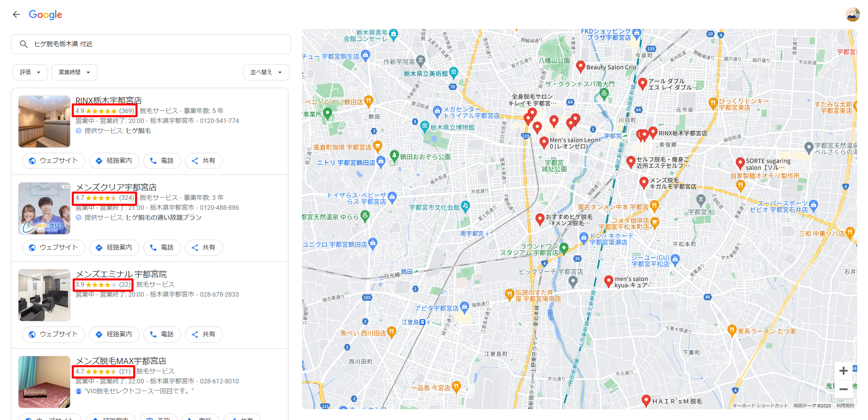
Task: Call RINX栃木宇都宮店 via 電話 button
Action: pyautogui.click(x=162, y=160)
